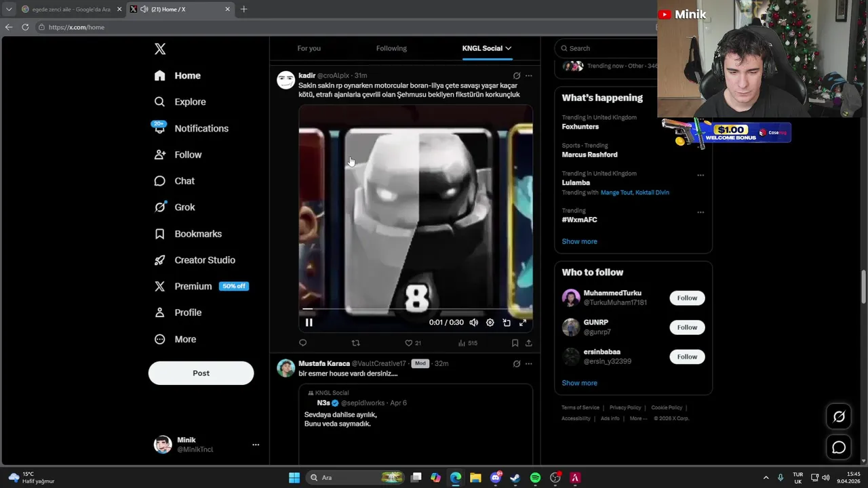This screenshot has height=488, width=868.
Task: Go to Profile page
Action: 178,312
